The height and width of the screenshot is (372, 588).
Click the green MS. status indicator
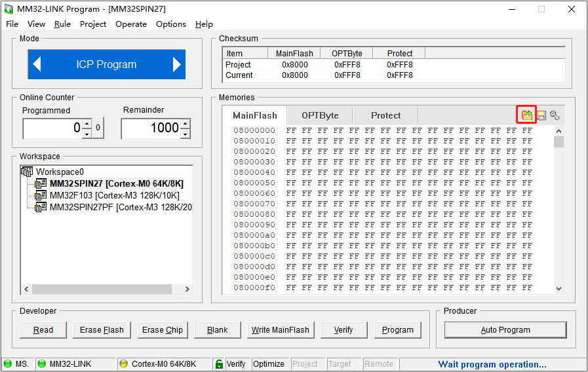7,363
